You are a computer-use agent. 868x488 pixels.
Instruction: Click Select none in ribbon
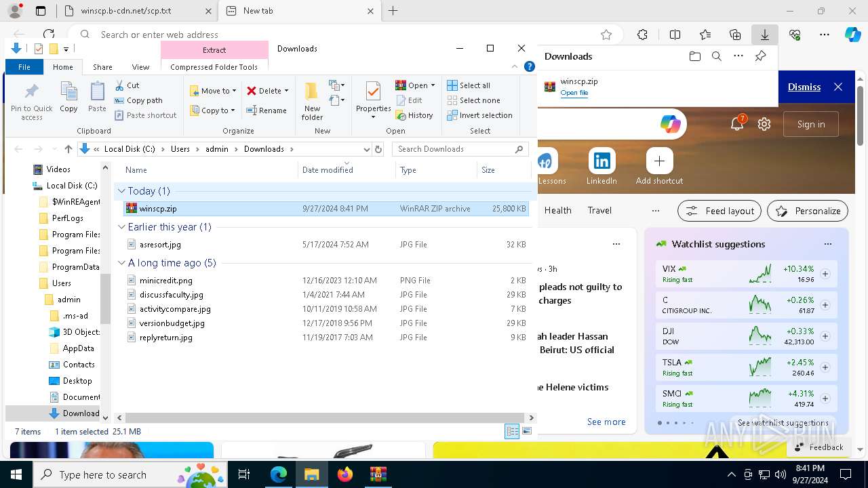473,100
